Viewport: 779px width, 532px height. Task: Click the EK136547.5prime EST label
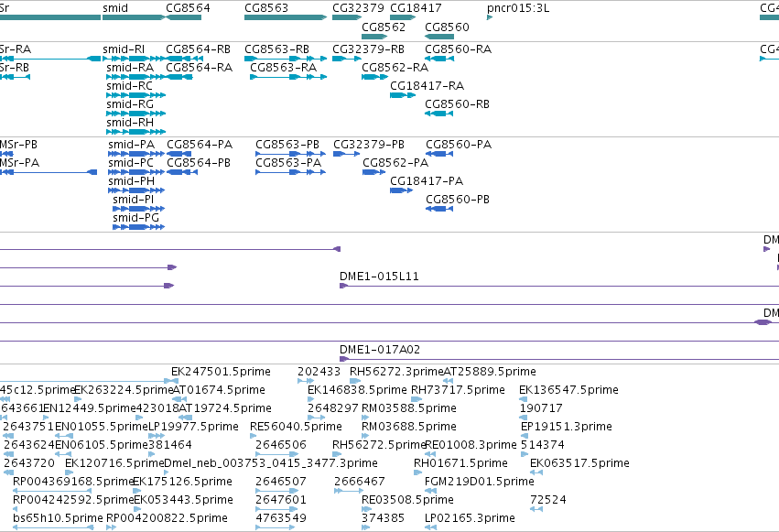pyautogui.click(x=568, y=390)
